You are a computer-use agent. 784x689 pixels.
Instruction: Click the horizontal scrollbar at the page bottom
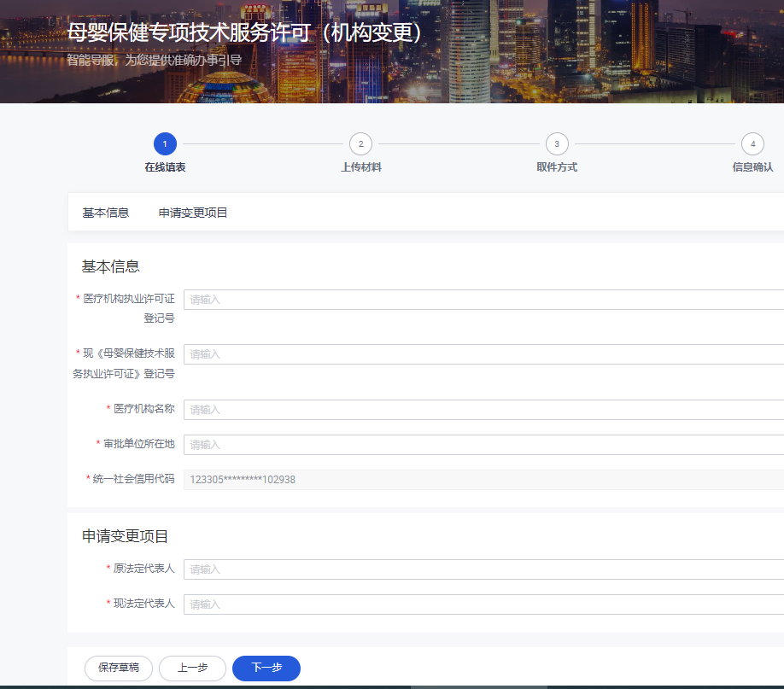pyautogui.click(x=479, y=687)
